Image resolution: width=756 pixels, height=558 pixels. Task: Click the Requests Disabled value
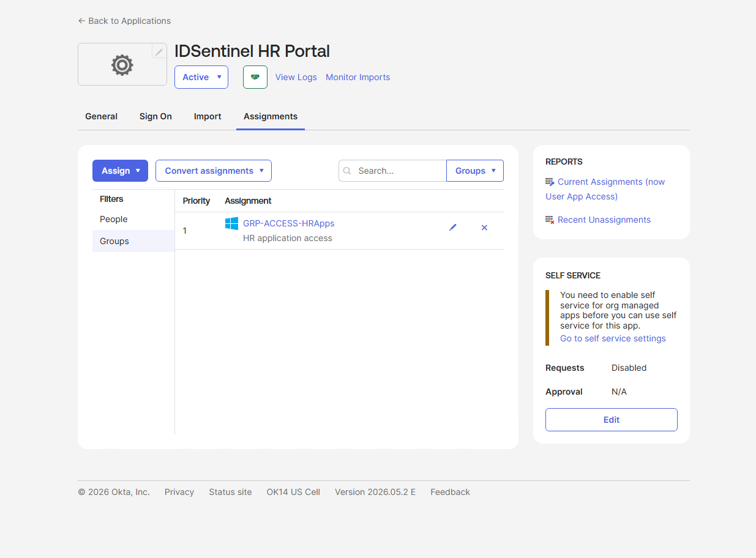629,368
